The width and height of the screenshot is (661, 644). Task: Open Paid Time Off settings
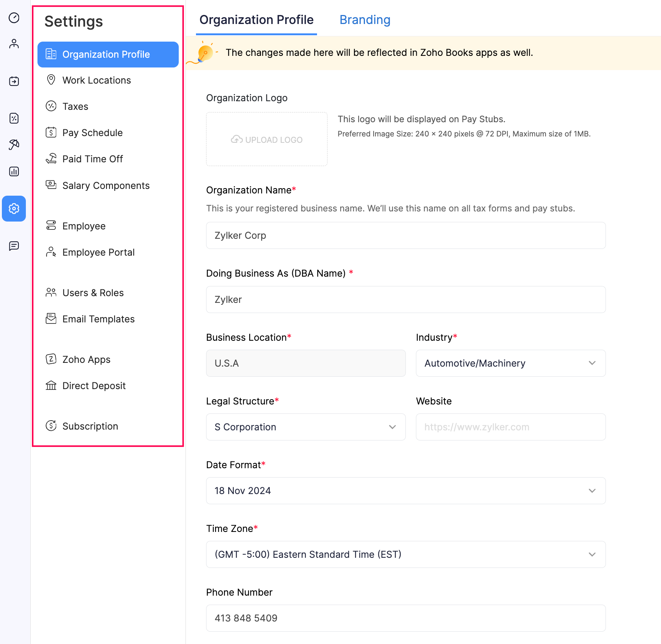(93, 159)
